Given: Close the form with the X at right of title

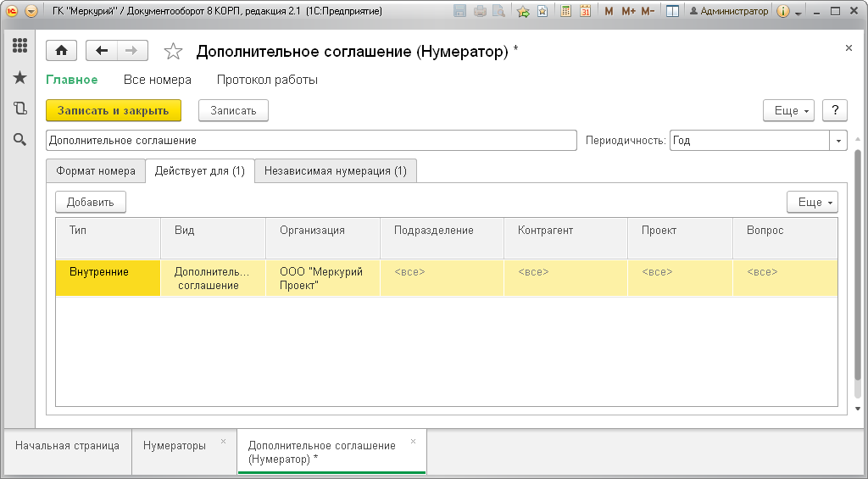Looking at the screenshot, I should click(849, 48).
